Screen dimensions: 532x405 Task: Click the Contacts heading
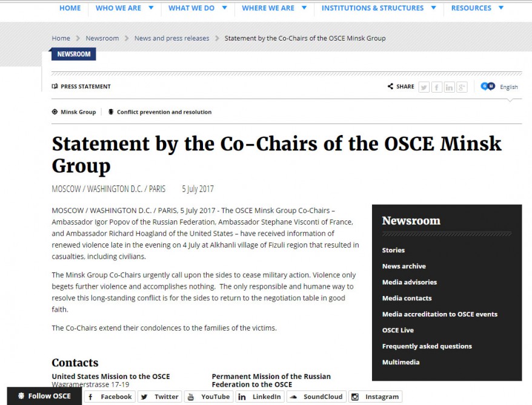pyautogui.click(x=75, y=363)
